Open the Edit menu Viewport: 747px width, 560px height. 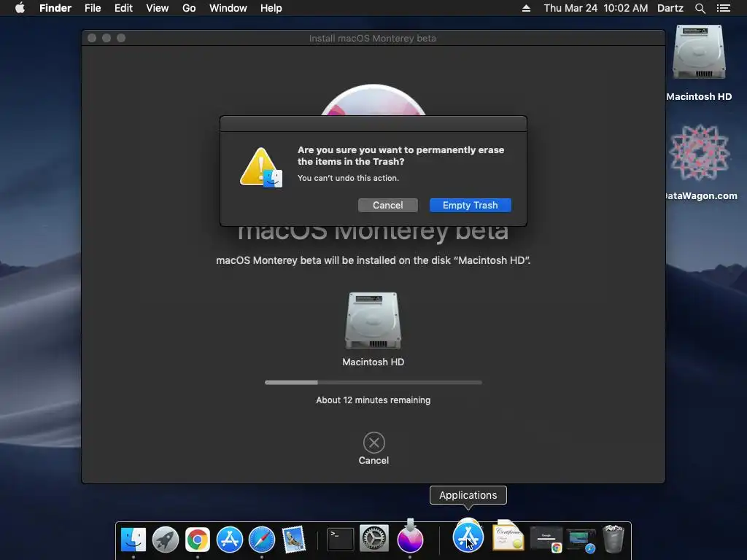tap(123, 8)
